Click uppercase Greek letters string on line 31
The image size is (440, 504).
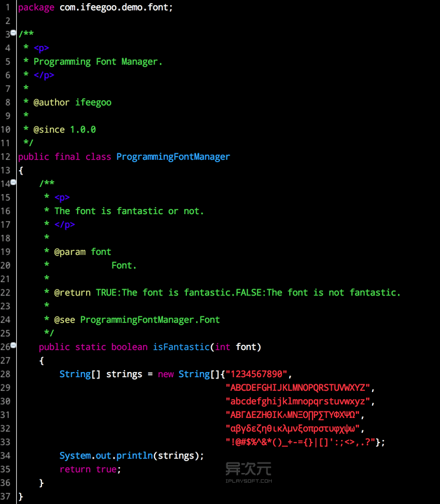292,415
